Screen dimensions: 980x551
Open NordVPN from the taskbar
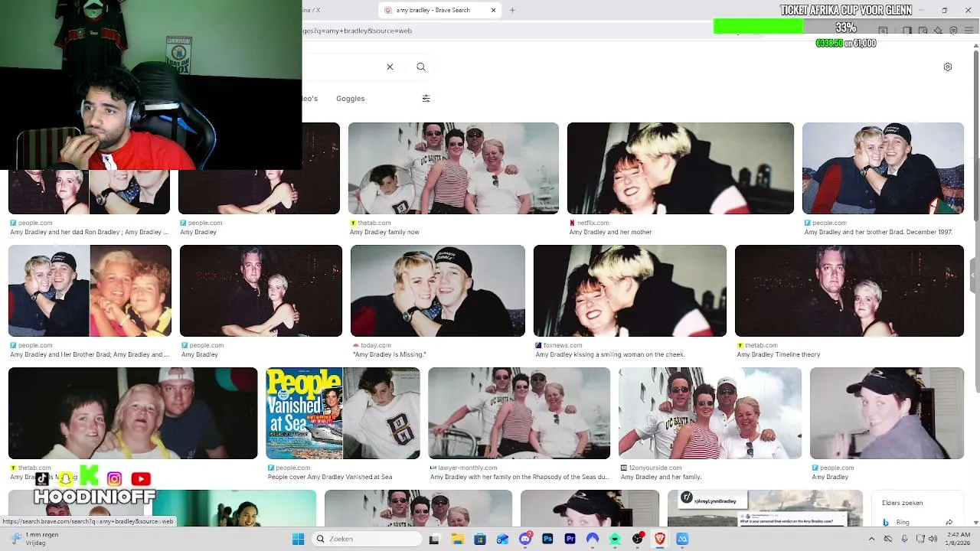[x=593, y=539]
